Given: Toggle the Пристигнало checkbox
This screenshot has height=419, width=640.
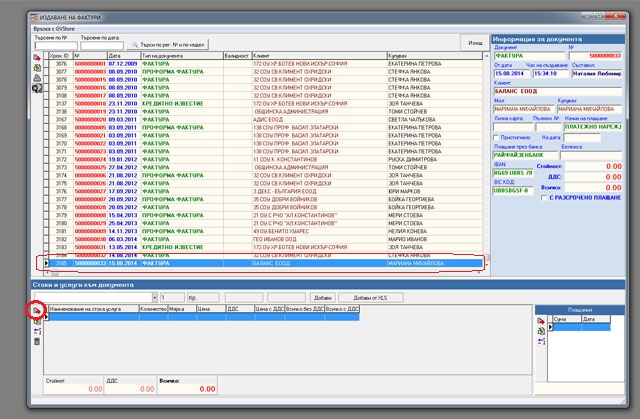Looking at the screenshot, I should click(496, 137).
